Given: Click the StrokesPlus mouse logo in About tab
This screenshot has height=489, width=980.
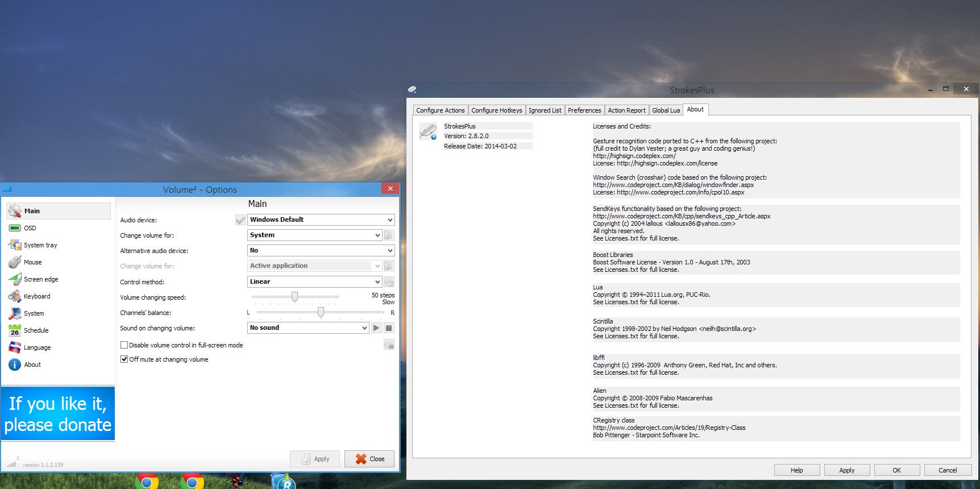Looking at the screenshot, I should 428,131.
